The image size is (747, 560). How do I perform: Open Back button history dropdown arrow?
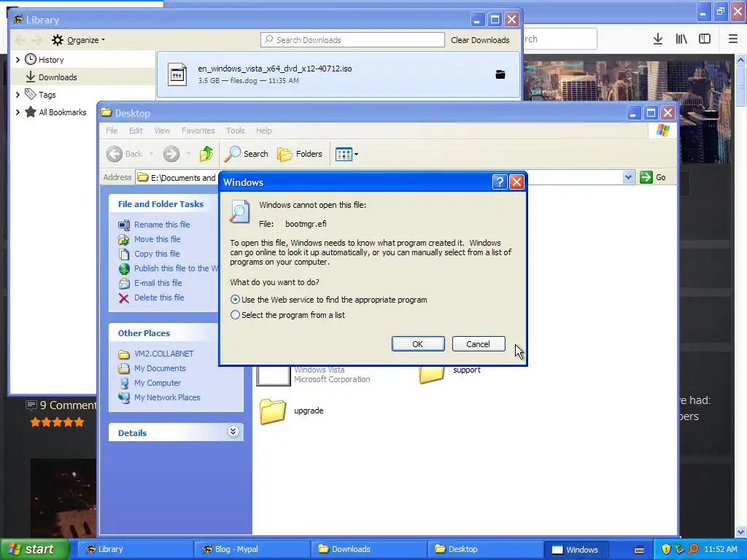[151, 154]
